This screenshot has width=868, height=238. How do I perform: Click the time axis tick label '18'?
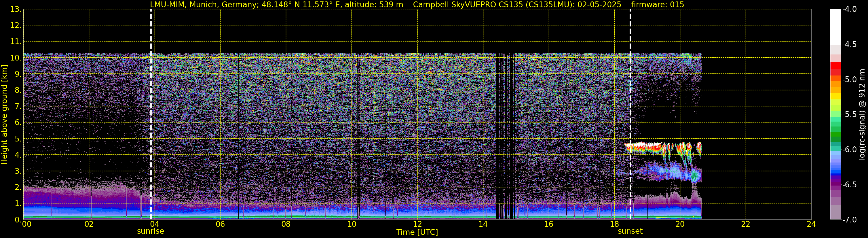click(x=615, y=224)
